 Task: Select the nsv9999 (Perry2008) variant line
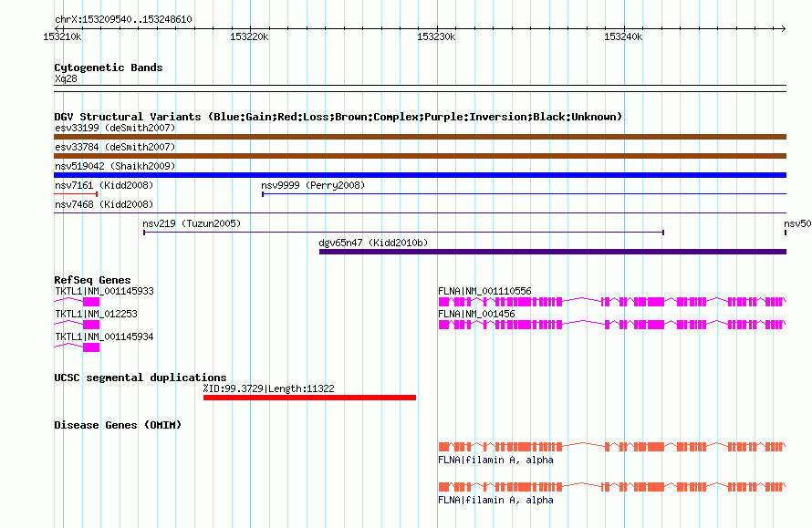[x=524, y=194]
